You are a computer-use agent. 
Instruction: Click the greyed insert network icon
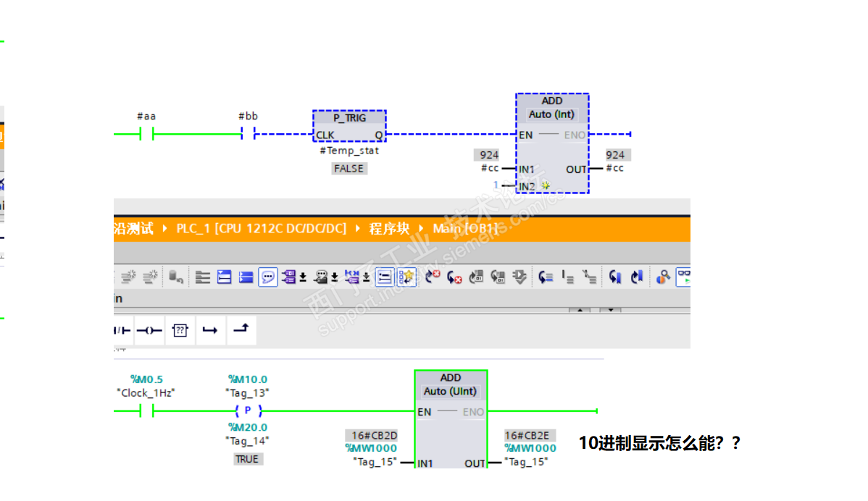[128, 277]
